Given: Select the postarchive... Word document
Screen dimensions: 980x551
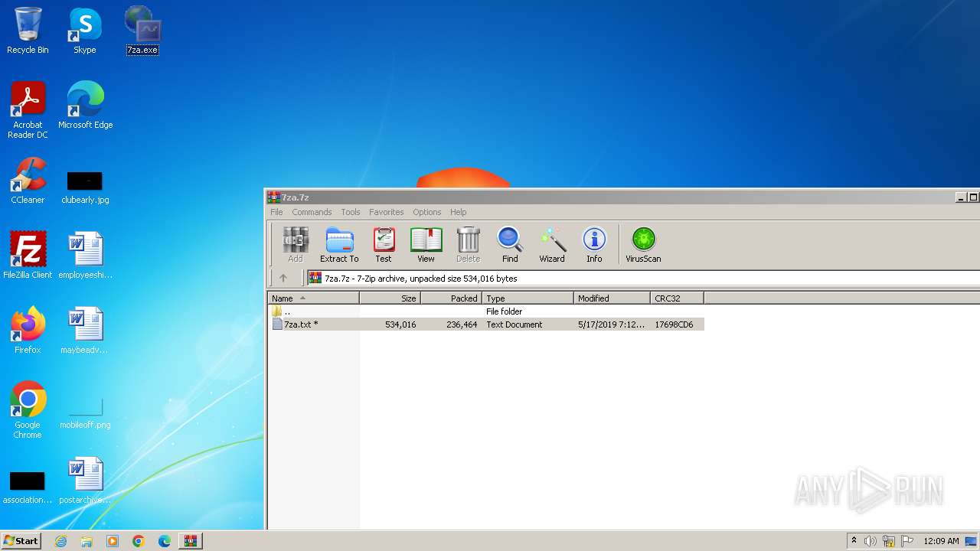Looking at the screenshot, I should [85, 481].
